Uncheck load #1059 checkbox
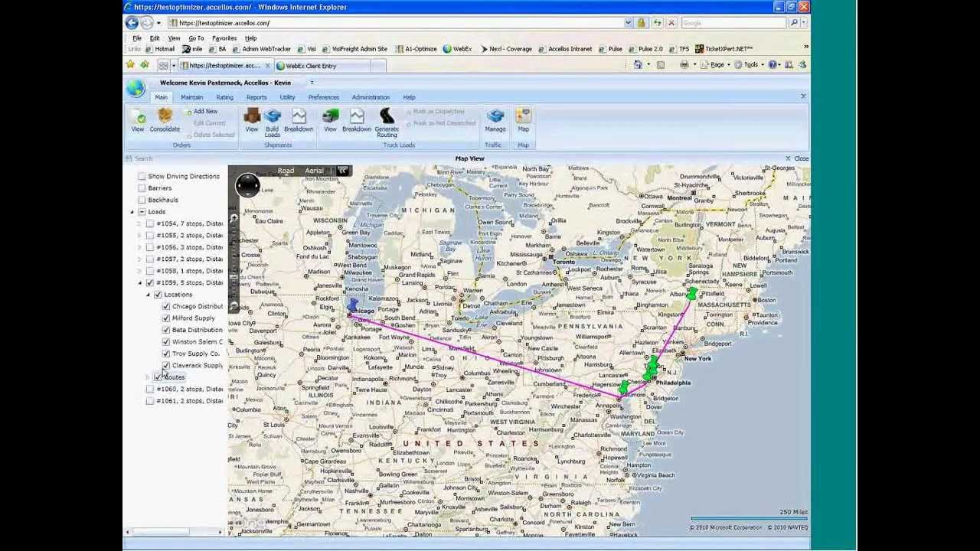980x551 pixels. pyautogui.click(x=150, y=282)
